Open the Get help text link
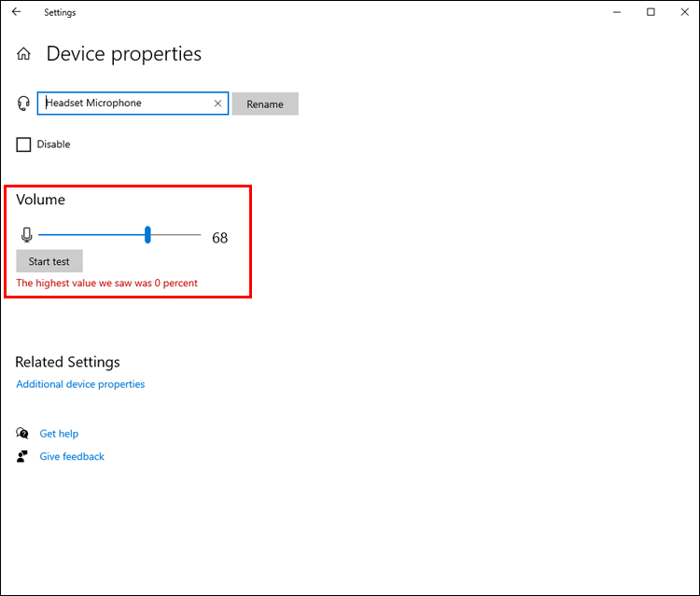The width and height of the screenshot is (700, 596). click(x=59, y=434)
